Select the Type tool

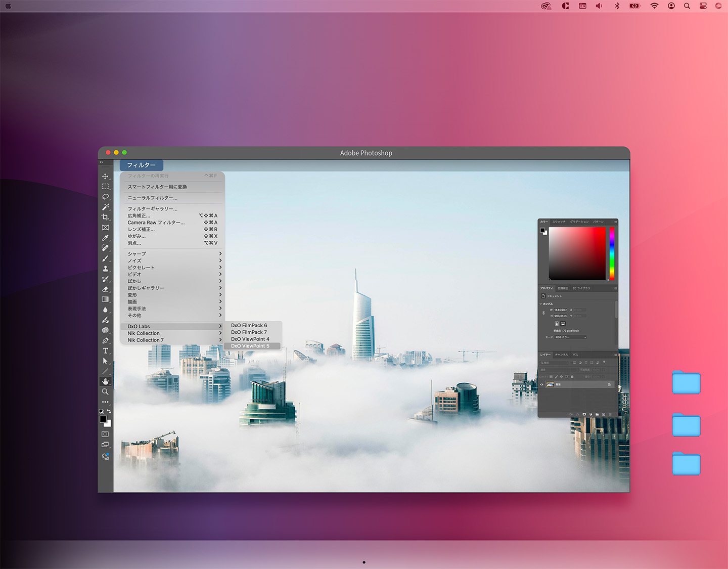pyautogui.click(x=105, y=351)
